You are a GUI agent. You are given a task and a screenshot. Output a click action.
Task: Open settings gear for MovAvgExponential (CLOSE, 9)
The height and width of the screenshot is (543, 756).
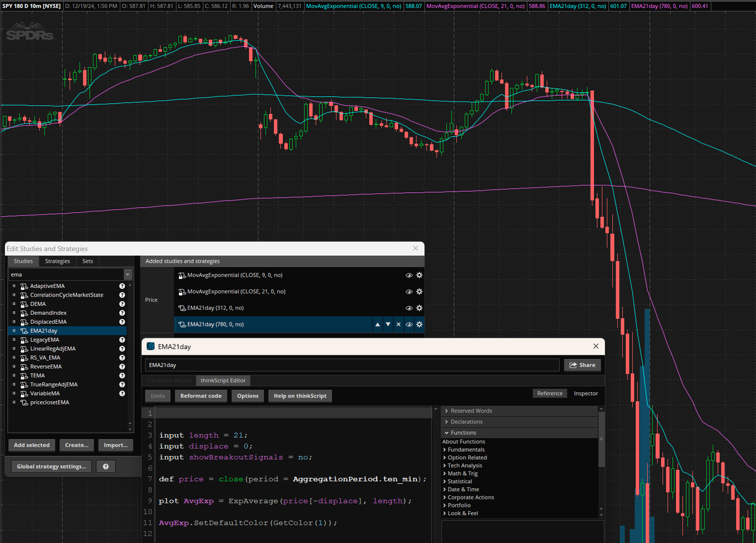[419, 275]
